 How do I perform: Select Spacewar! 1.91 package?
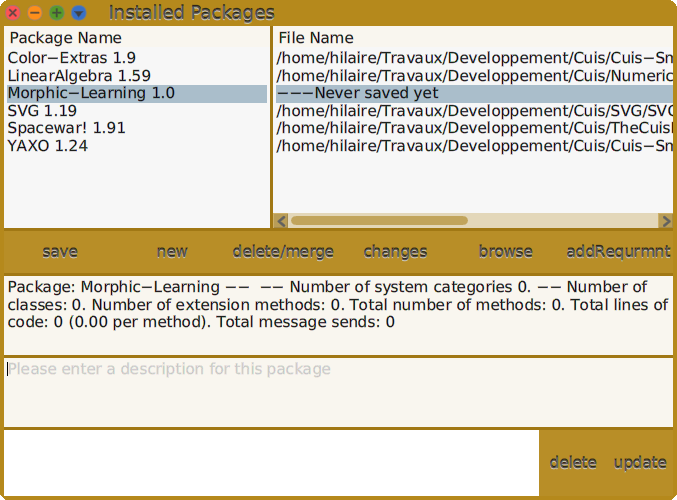coord(137,128)
